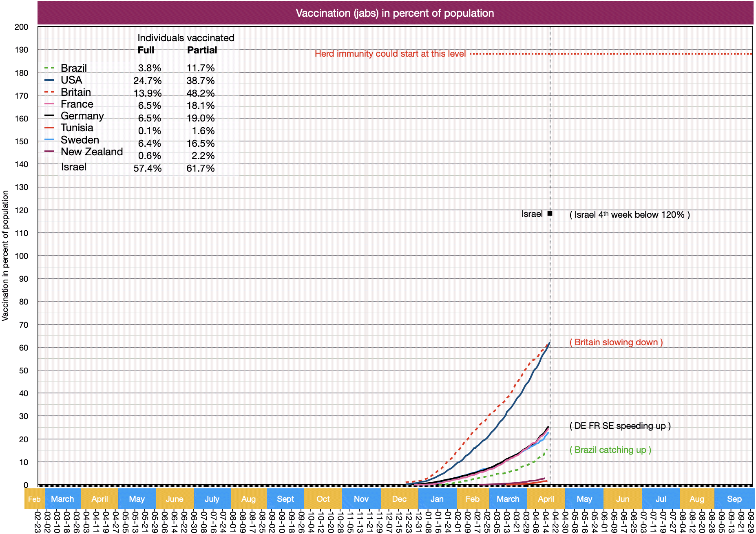This screenshot has width=756, height=534.
Task: Click the USA dark blue legend line
Action: 49,80
